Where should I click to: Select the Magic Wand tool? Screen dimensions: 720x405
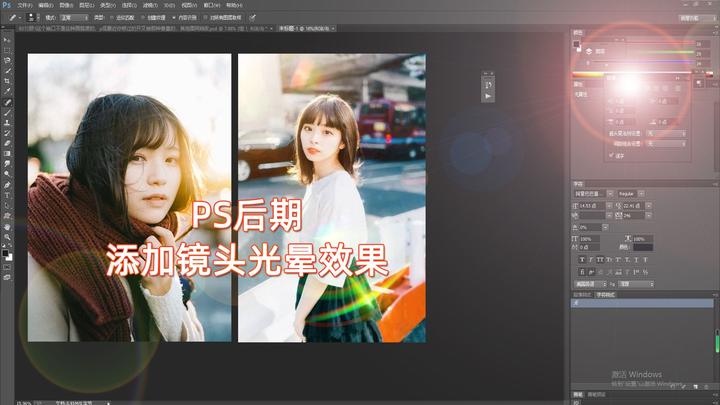[x=7, y=71]
